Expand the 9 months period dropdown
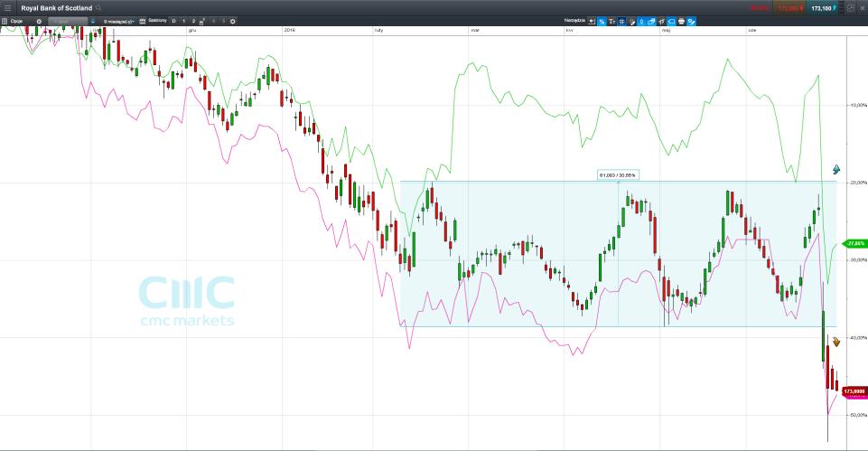 click(117, 21)
